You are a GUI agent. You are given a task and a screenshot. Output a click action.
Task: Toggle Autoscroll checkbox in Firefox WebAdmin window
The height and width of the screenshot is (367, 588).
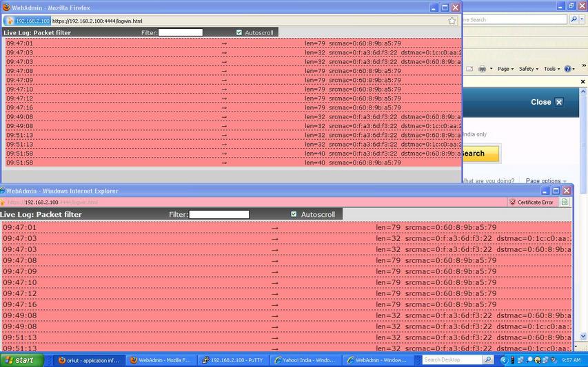pyautogui.click(x=239, y=32)
